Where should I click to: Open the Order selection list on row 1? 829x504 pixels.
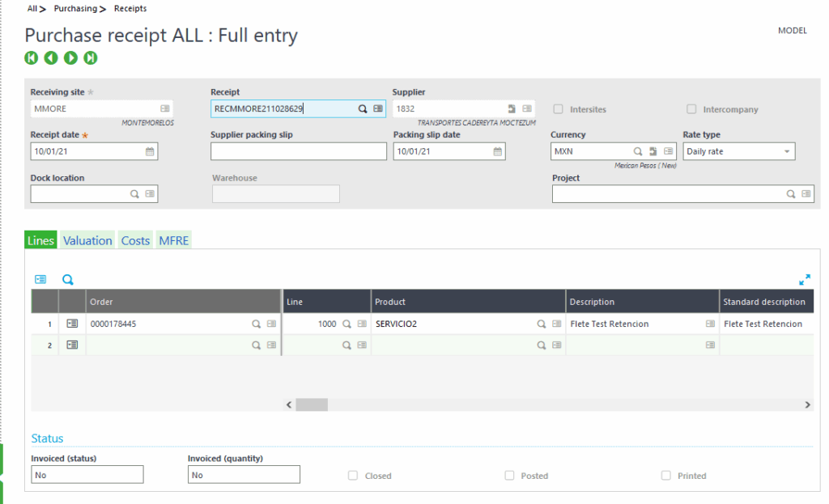269,323
